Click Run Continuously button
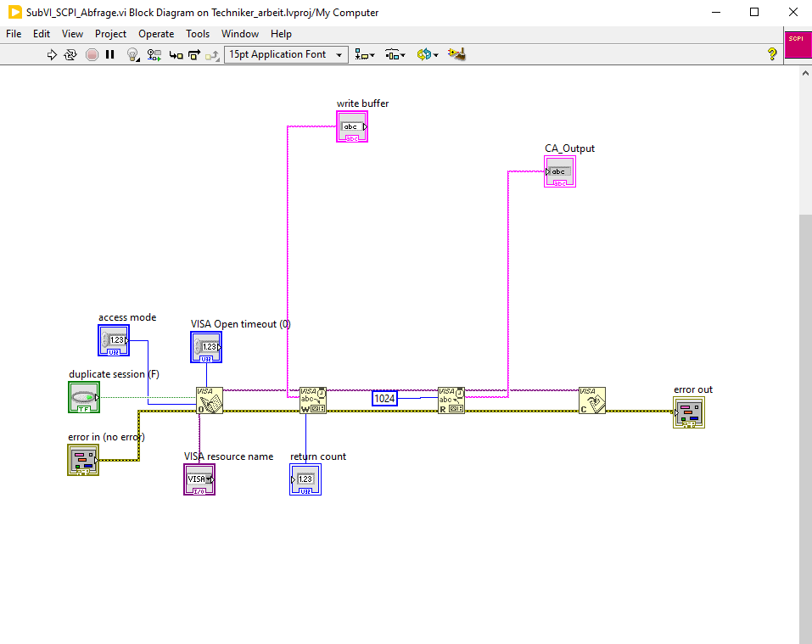Screen dimensions: 812x644 [x=70, y=54]
